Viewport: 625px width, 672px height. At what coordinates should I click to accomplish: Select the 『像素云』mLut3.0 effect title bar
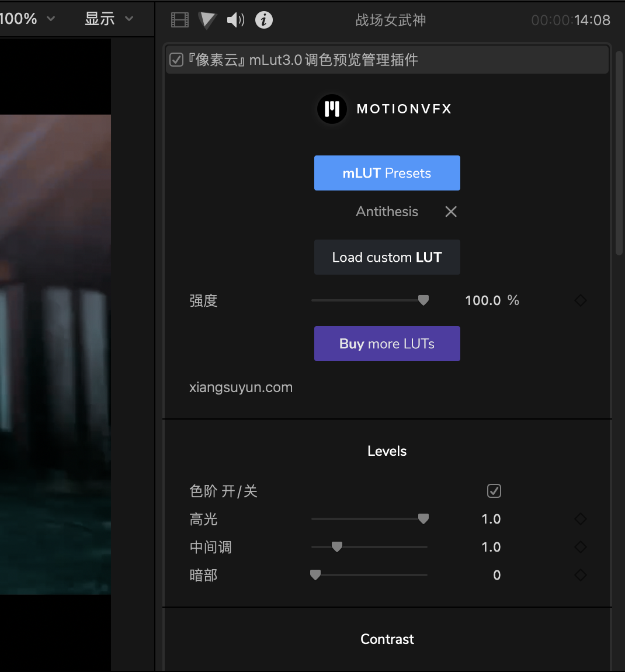point(387,60)
